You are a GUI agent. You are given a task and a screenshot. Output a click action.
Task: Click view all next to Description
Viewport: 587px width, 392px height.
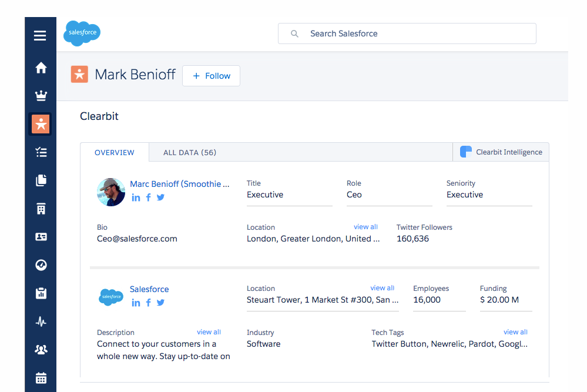(209, 332)
